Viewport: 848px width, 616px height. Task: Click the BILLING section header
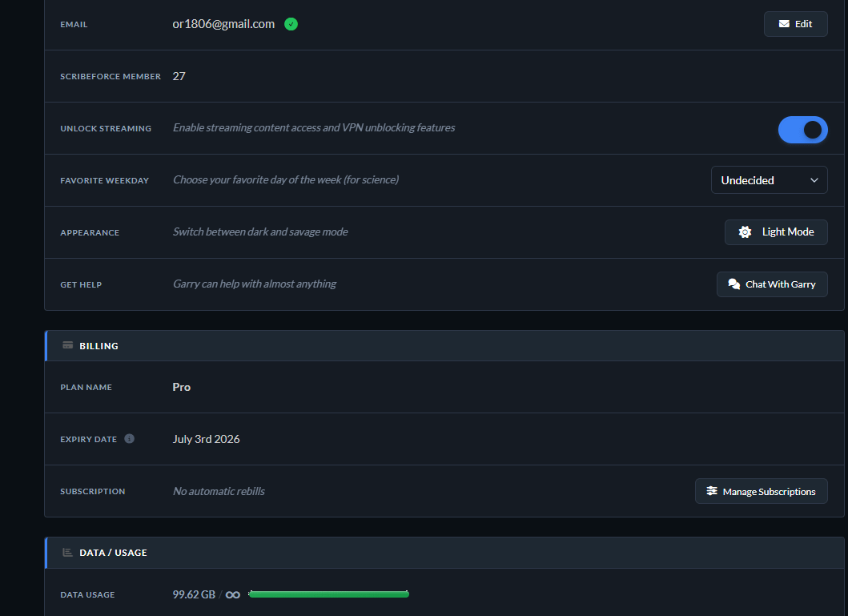click(444, 345)
